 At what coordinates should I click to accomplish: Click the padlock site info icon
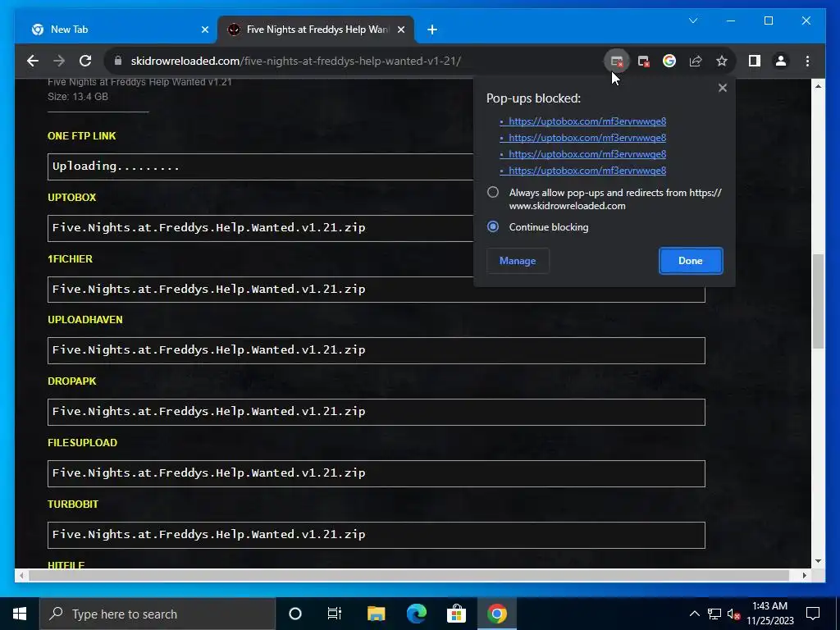pyautogui.click(x=118, y=61)
